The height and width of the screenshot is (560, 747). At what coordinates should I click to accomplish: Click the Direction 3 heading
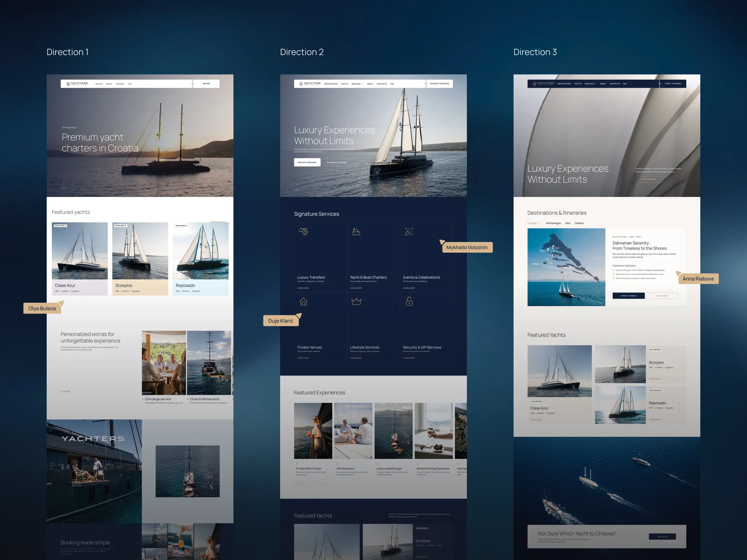(535, 52)
